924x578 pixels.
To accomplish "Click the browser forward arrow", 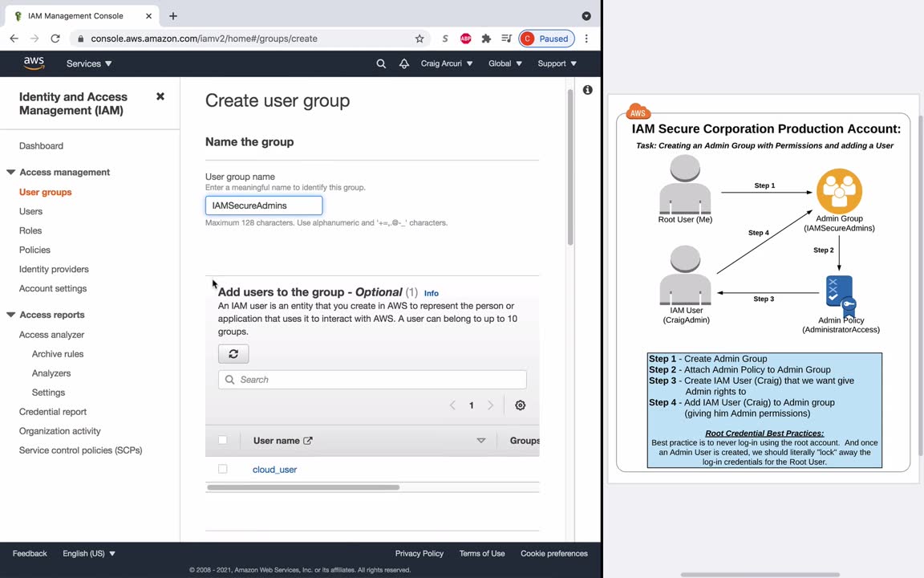I will (x=34, y=39).
